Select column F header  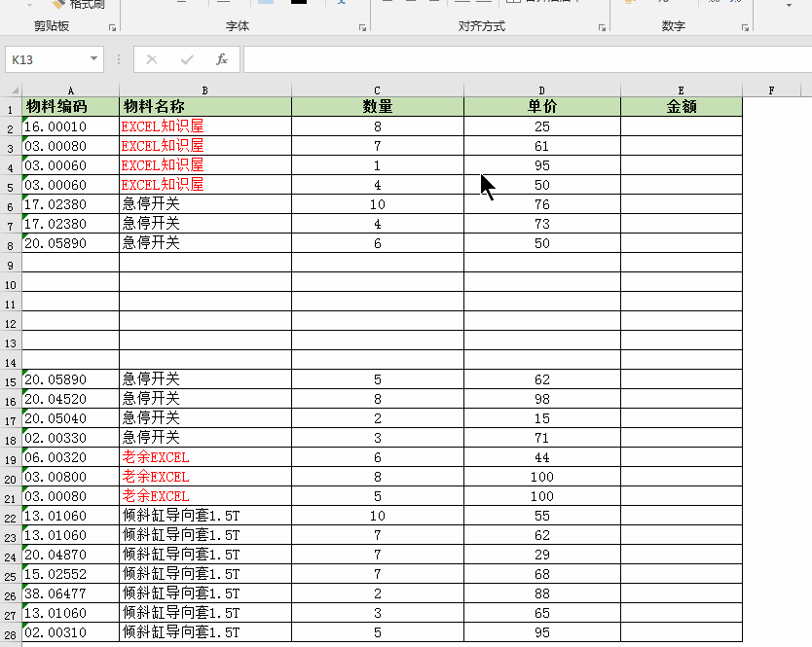(x=771, y=90)
